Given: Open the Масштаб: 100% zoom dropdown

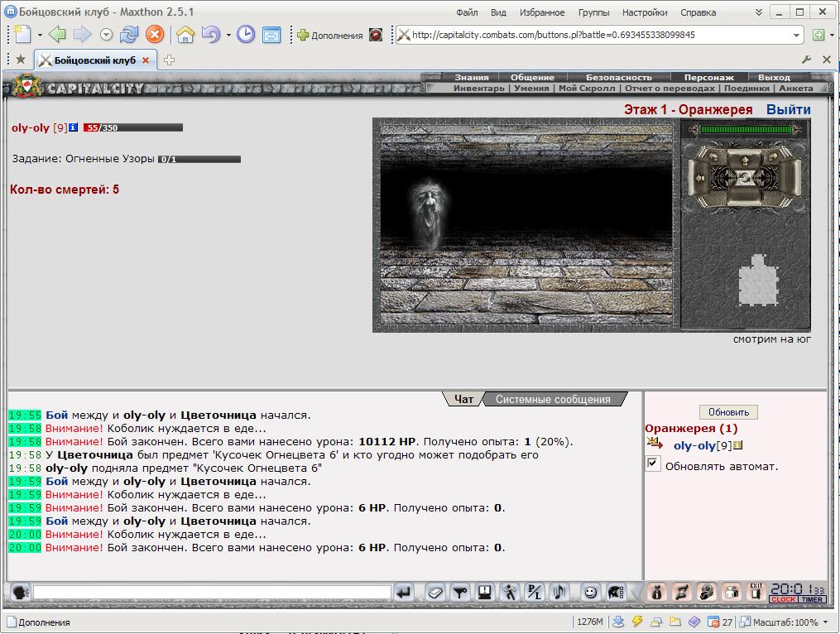Looking at the screenshot, I should click(826, 622).
